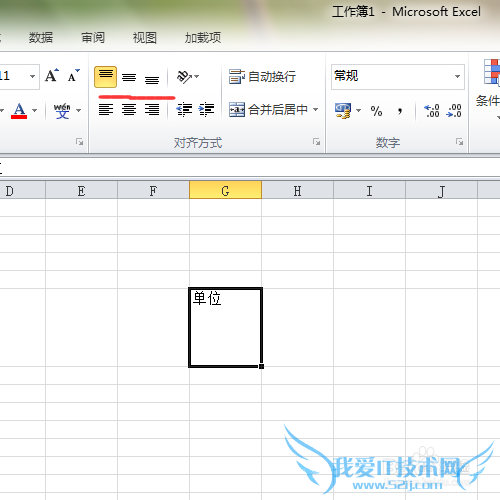Select column G header
Image resolution: width=500 pixels, height=500 pixels.
[x=225, y=190]
